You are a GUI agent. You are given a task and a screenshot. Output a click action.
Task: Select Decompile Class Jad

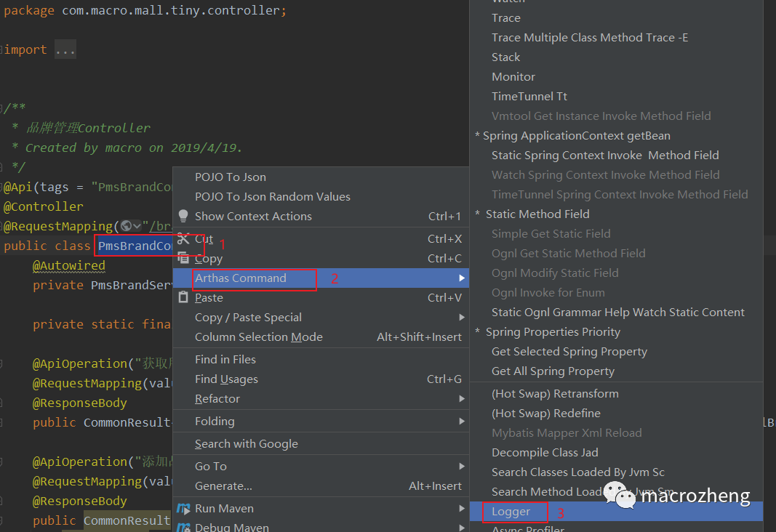click(x=616, y=452)
